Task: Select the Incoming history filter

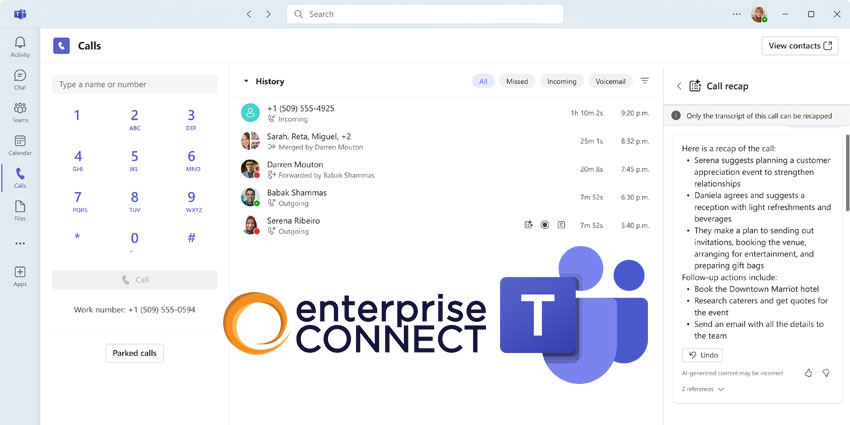Action: (x=562, y=81)
